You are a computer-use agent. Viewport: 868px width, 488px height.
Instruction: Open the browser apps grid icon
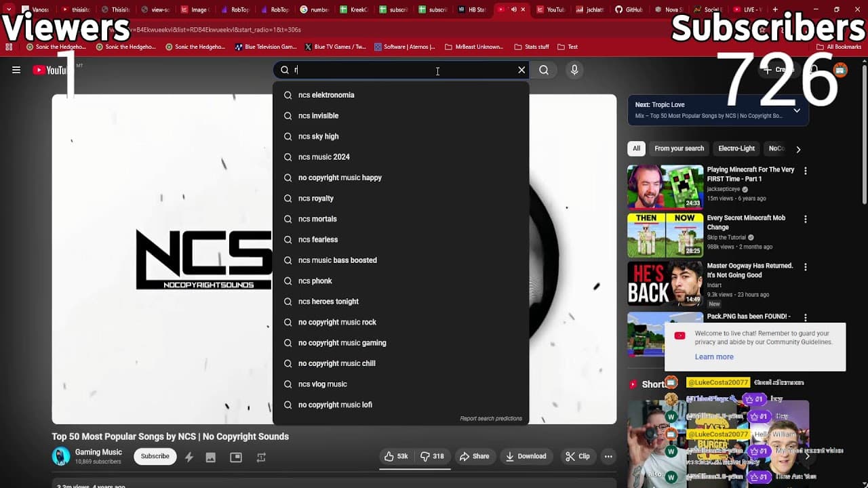9,47
